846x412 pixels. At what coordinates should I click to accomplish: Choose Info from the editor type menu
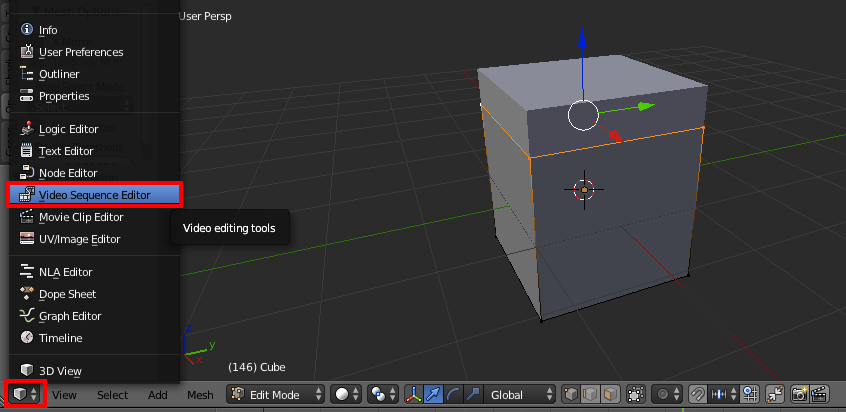(94, 30)
